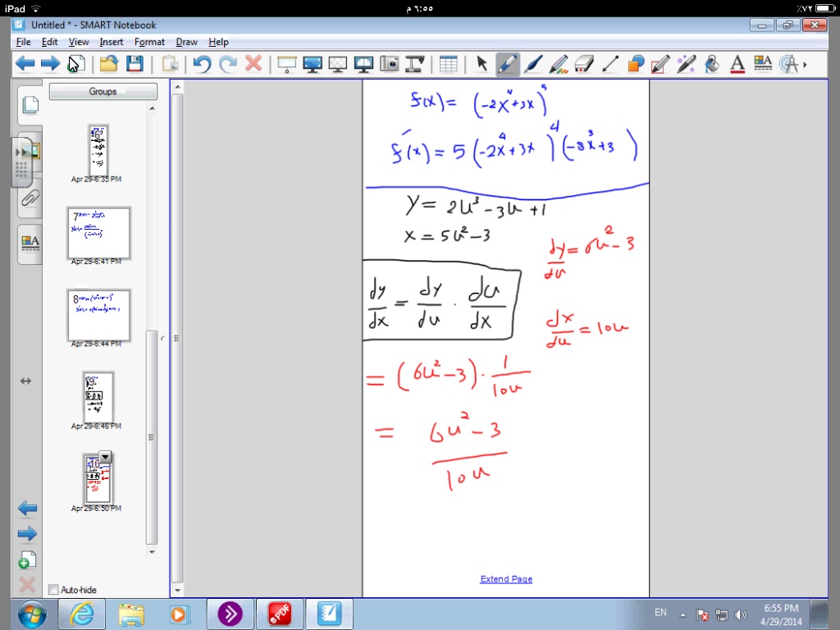The width and height of the screenshot is (840, 630).
Task: Click the Save floppy disk icon
Action: 135,64
